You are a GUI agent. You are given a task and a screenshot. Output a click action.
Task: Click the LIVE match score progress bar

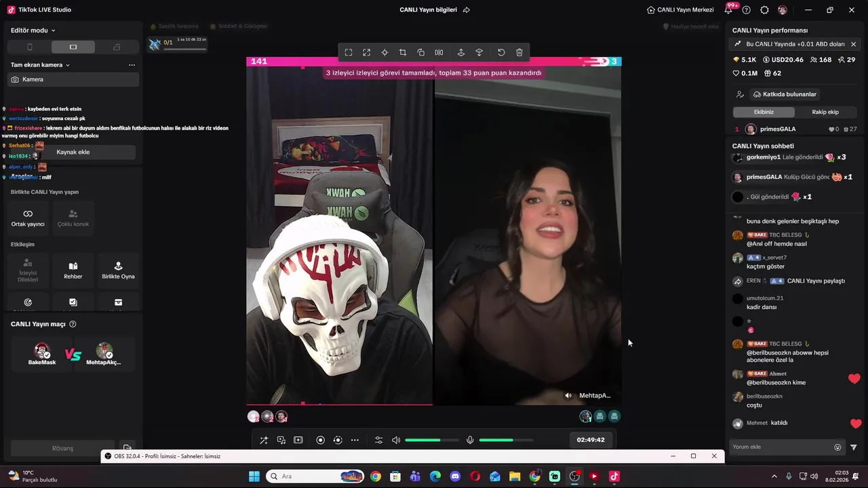pyautogui.click(x=434, y=61)
